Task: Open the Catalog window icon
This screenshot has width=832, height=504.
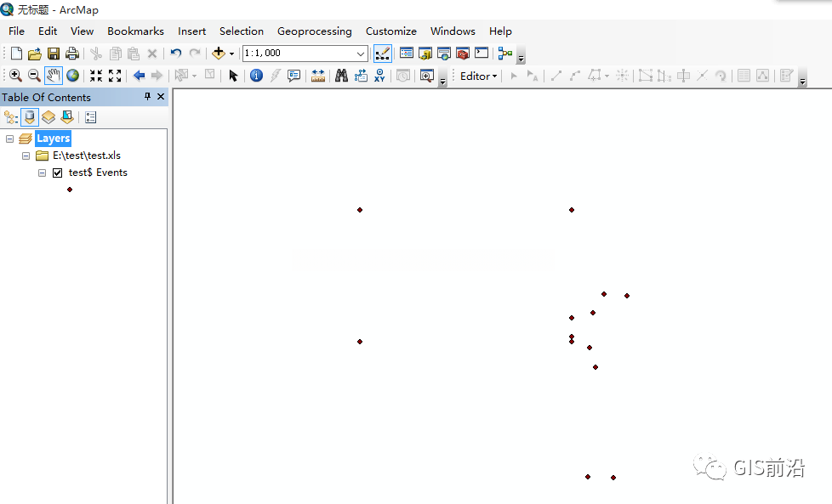Action: coord(425,53)
